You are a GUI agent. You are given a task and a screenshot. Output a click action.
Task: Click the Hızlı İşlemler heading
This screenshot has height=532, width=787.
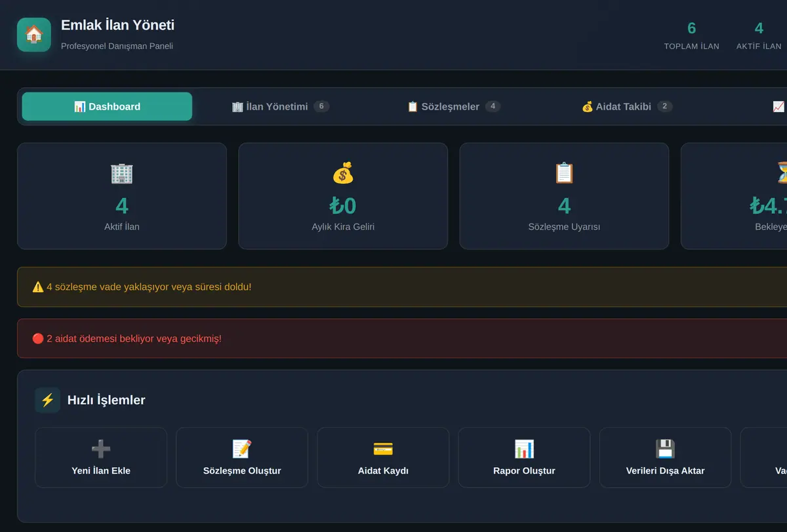pos(106,400)
